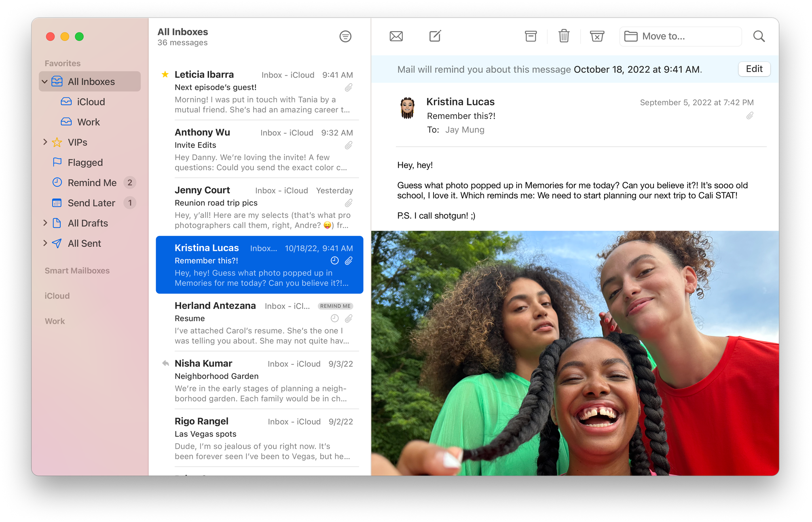Click Kristina Lucas's contact avatar

(x=408, y=109)
